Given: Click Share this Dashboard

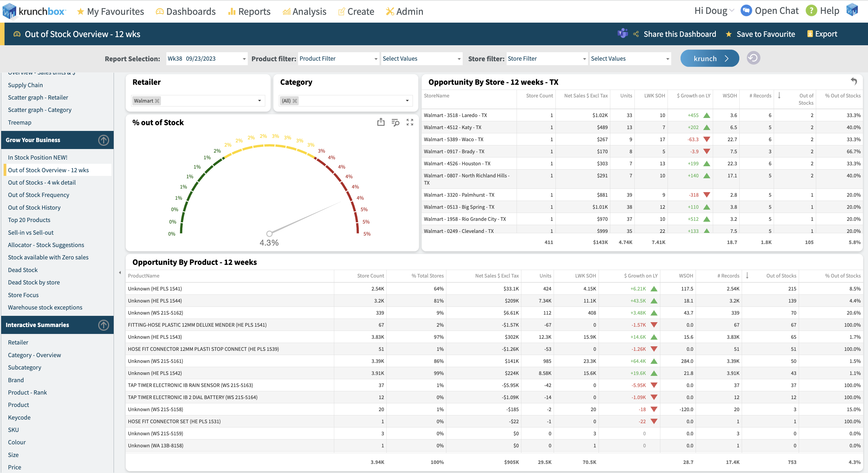Looking at the screenshot, I should pyautogui.click(x=680, y=34).
